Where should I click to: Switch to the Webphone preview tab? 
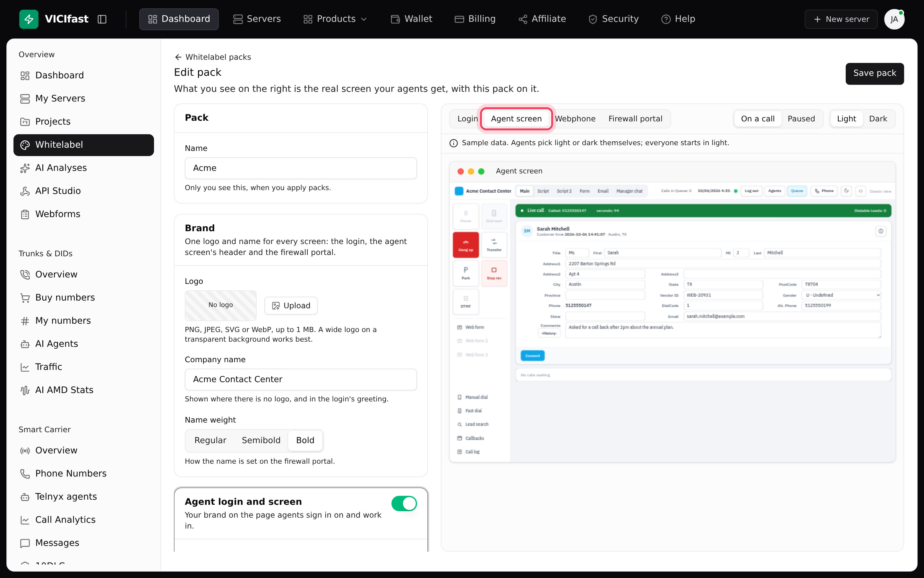coord(575,119)
